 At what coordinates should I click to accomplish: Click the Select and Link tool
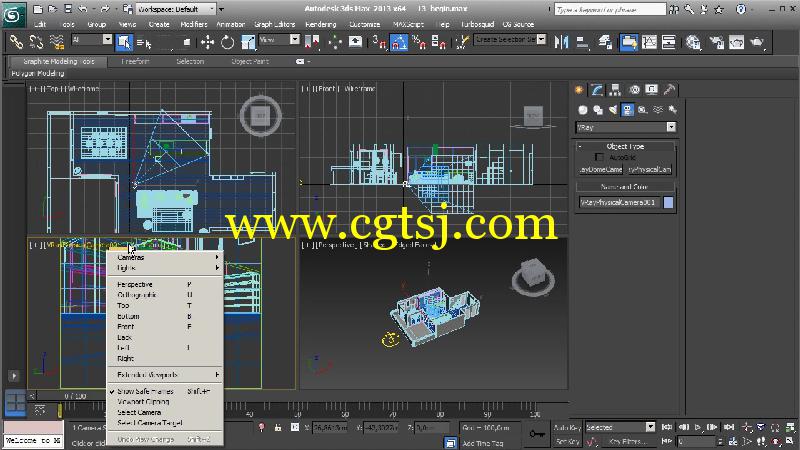16,42
